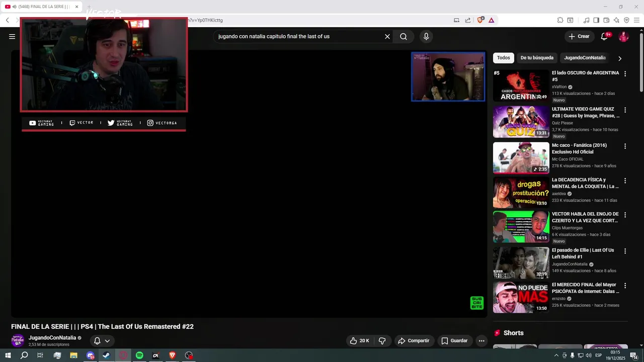The width and height of the screenshot is (644, 362).
Task: Open the Crear upload menu
Action: click(579, 36)
